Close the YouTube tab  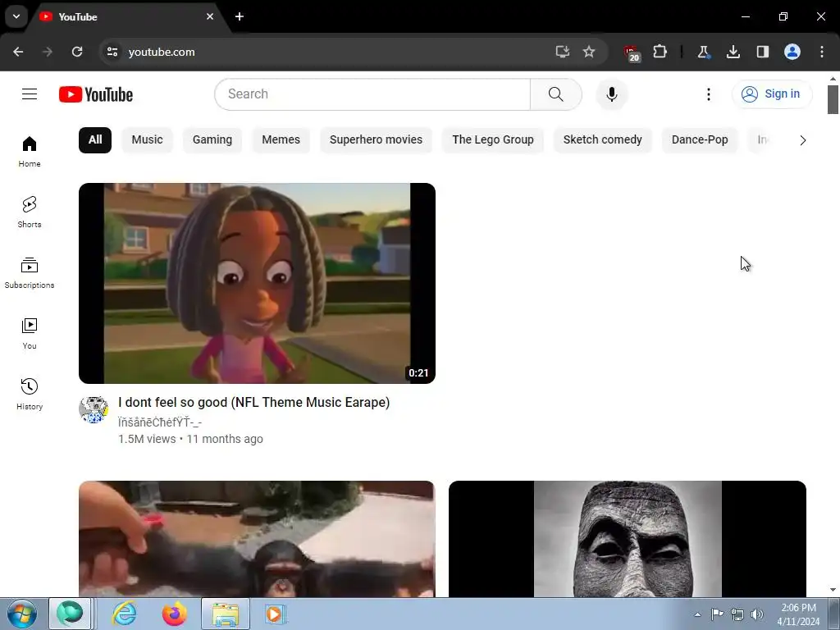tap(210, 16)
